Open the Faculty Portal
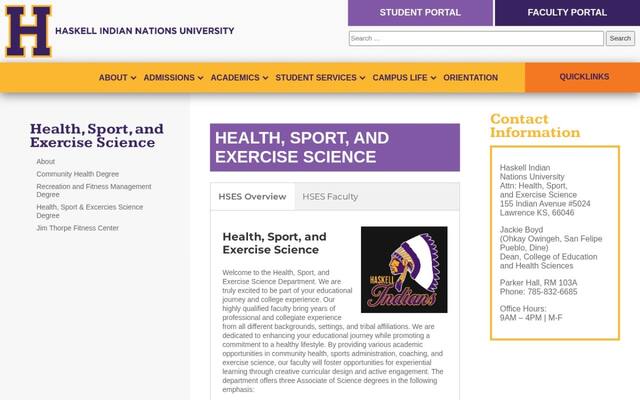640x400 pixels. coord(567,13)
